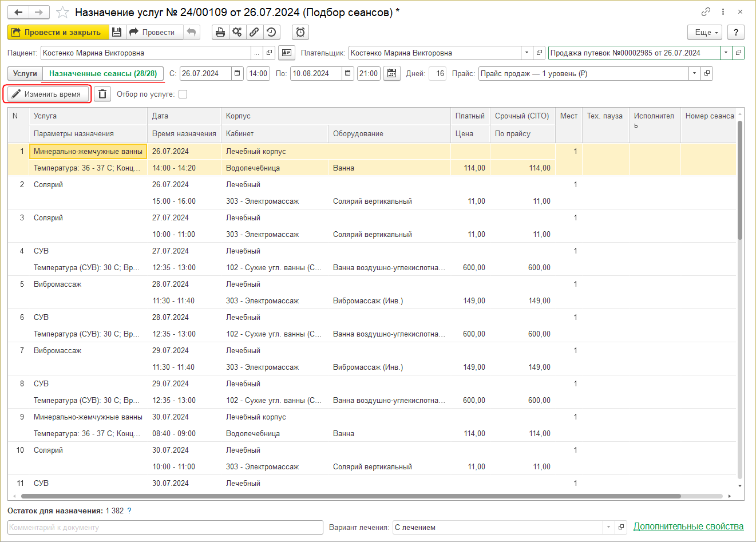
Task: Click the chain link icon in toolbar
Action: (x=254, y=32)
